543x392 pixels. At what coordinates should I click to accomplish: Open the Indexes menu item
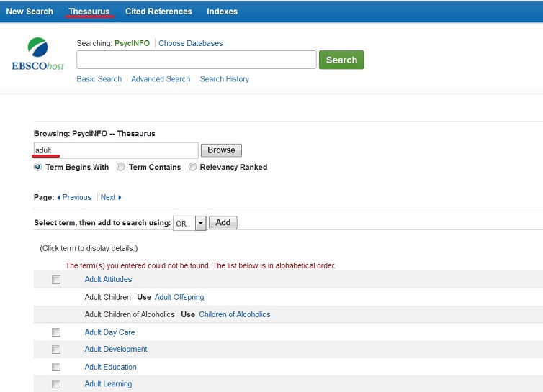(223, 12)
